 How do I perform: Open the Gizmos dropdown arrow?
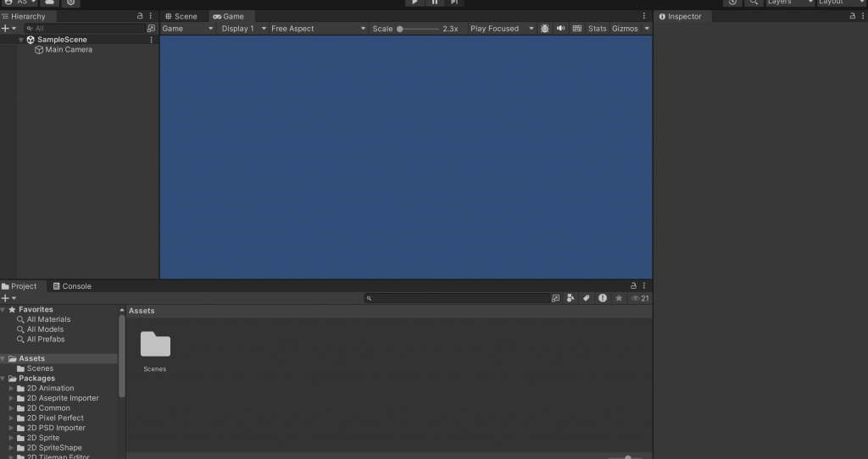pos(647,28)
